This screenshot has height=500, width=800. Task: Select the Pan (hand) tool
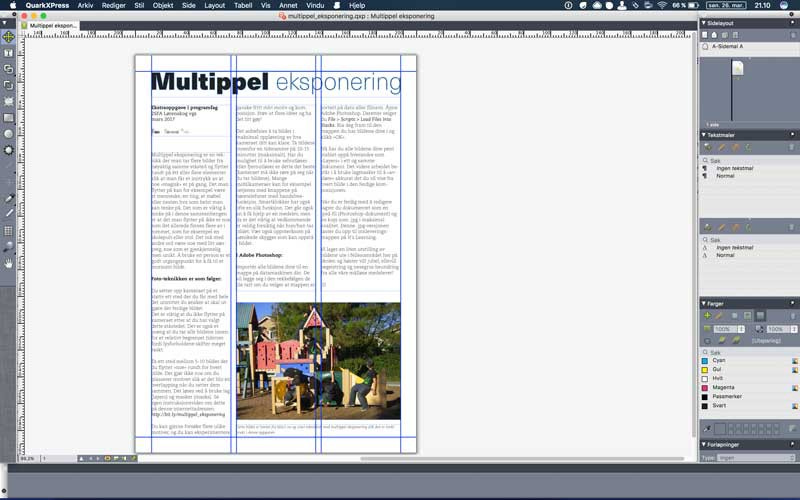(x=8, y=263)
